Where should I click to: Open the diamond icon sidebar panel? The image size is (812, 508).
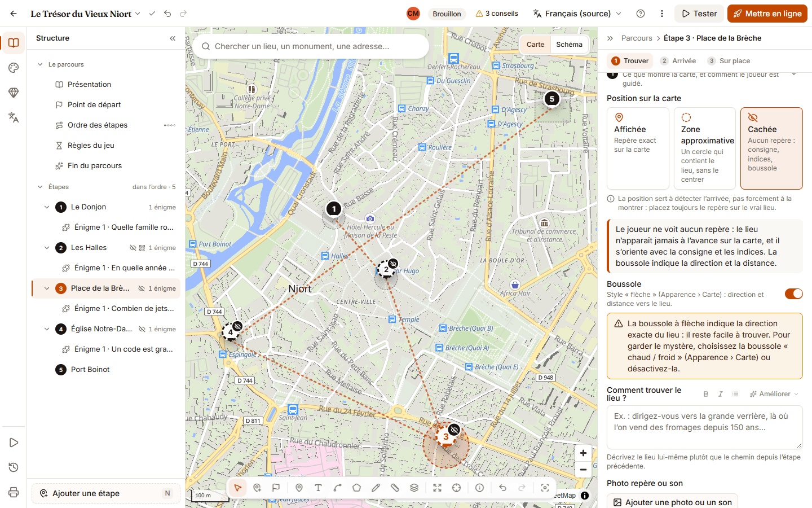pyautogui.click(x=14, y=93)
